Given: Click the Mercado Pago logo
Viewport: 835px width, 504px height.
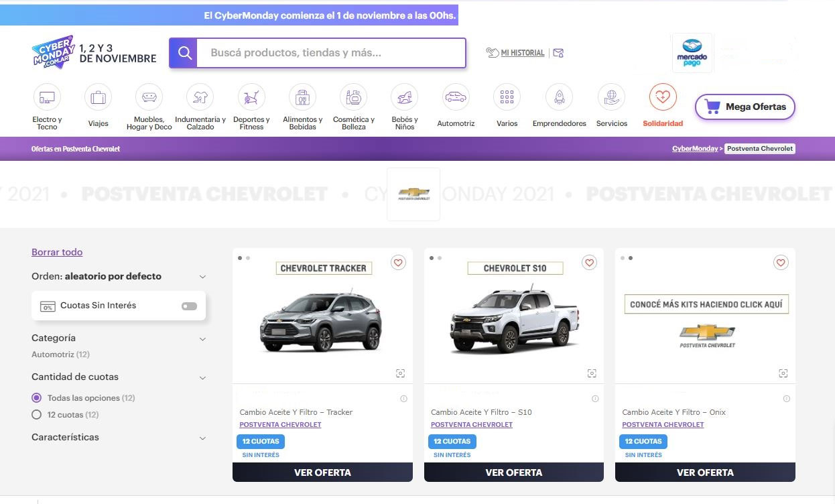Looking at the screenshot, I should pyautogui.click(x=691, y=53).
